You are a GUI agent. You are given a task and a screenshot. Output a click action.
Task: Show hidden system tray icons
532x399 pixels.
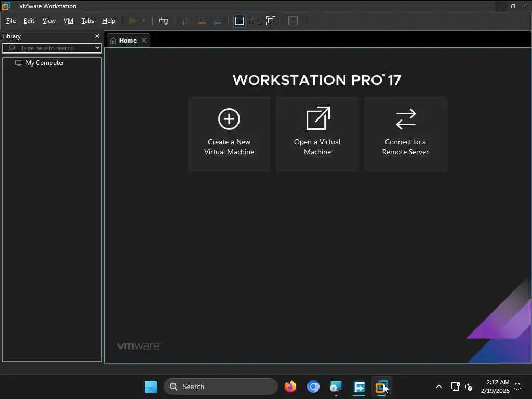click(x=438, y=387)
